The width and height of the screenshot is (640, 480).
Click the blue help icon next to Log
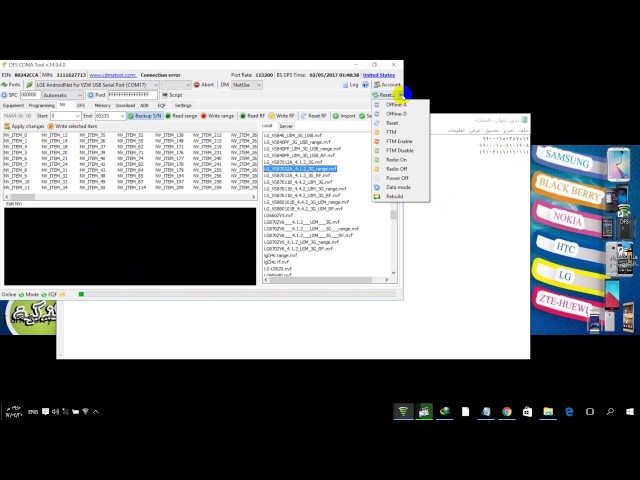click(x=365, y=85)
